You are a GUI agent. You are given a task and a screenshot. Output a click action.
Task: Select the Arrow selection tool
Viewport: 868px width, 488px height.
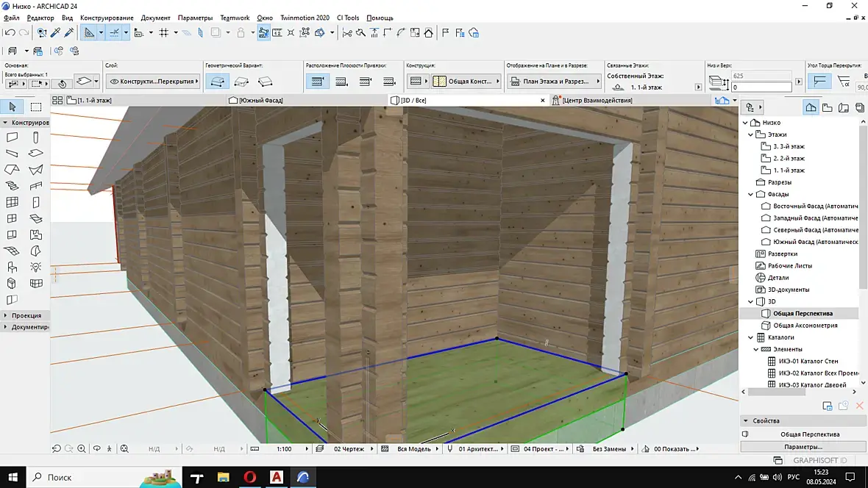coord(13,107)
